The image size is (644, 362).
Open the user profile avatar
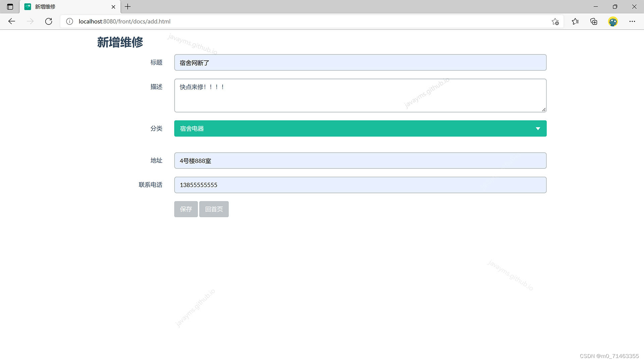click(613, 21)
